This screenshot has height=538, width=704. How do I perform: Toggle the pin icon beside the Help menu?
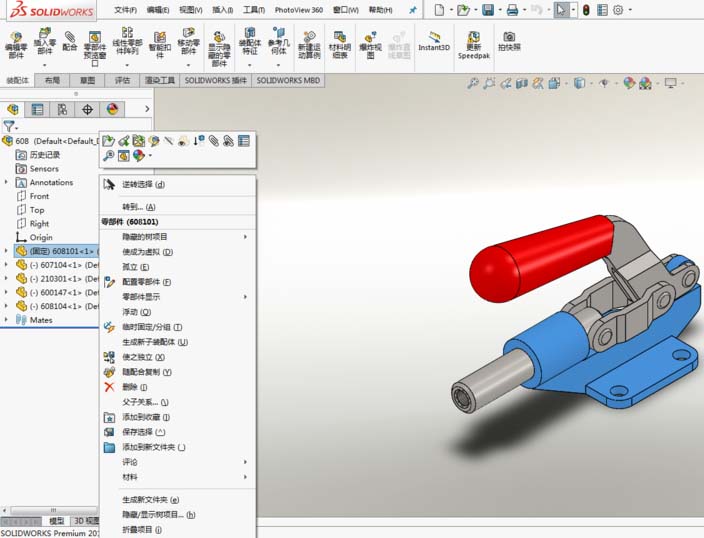pos(413,10)
